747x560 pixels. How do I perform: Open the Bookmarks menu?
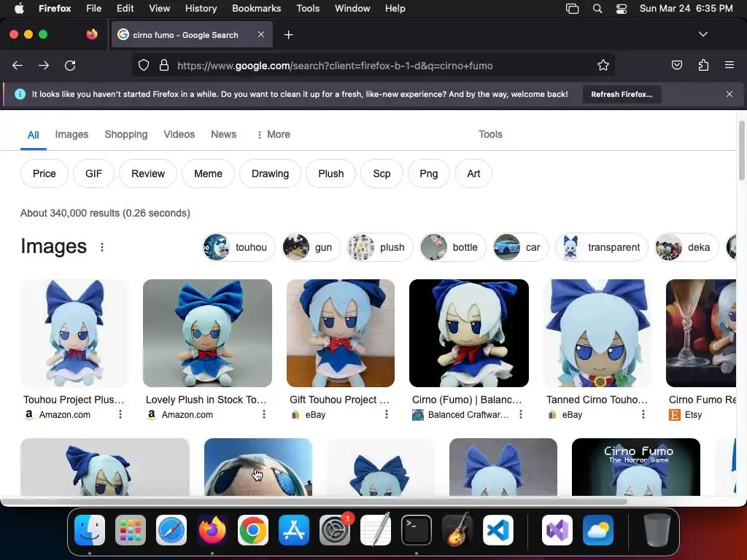[x=256, y=9]
